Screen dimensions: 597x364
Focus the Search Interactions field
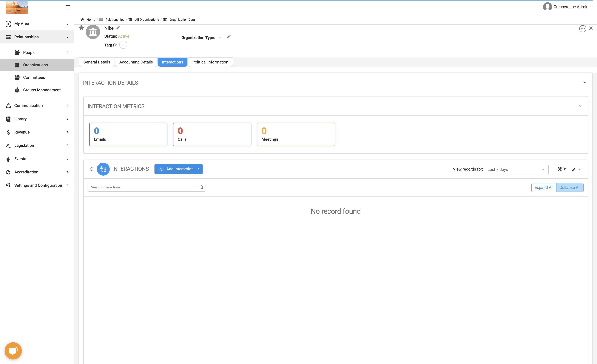click(147, 187)
